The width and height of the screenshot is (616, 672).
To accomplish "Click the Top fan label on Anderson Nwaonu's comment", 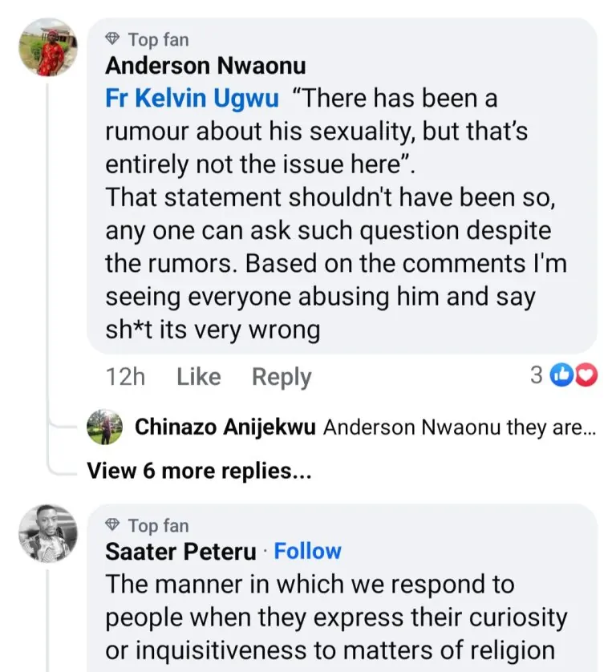I will (158, 39).
